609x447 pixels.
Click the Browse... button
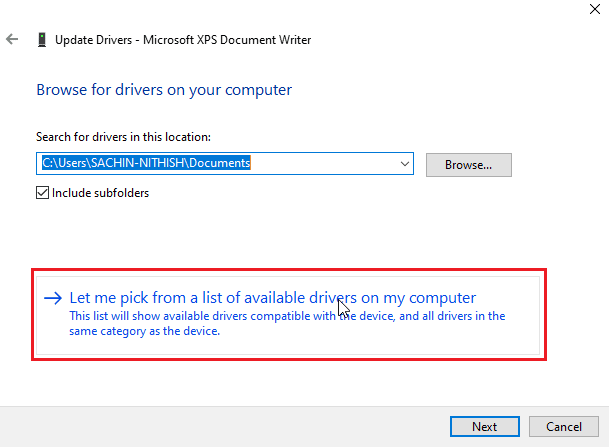(468, 164)
